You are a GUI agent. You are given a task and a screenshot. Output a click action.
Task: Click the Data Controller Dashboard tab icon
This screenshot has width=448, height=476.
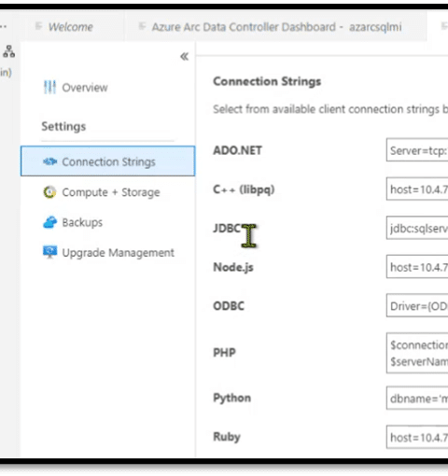(142, 26)
